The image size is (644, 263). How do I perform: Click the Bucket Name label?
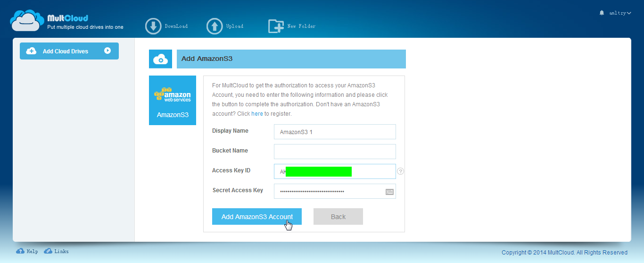click(x=230, y=151)
